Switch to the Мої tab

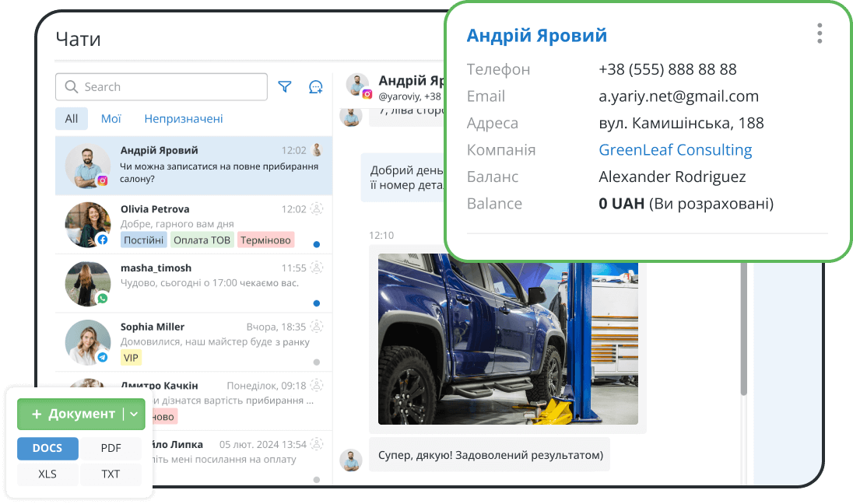click(111, 119)
